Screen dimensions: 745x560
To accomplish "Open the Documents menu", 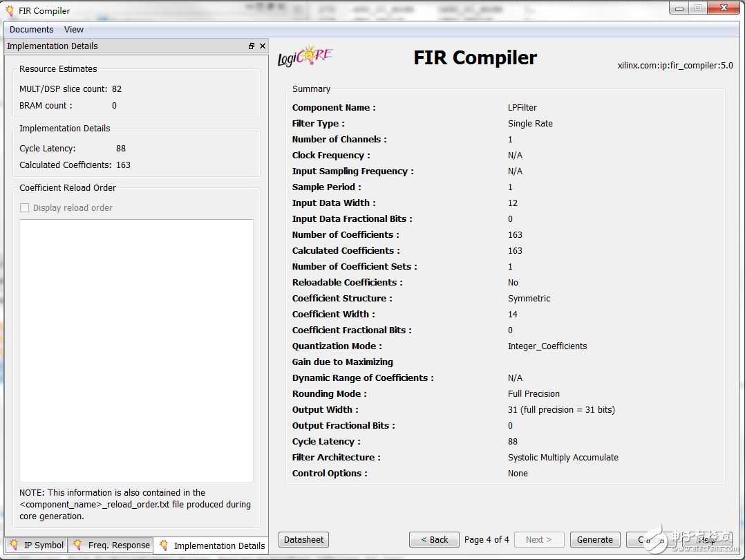I will point(31,30).
